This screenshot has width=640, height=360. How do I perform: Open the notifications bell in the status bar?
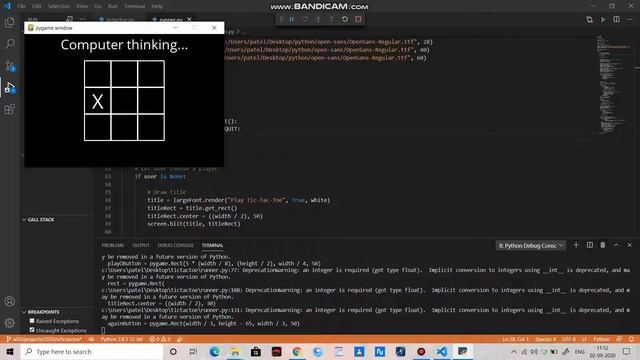click(631, 339)
